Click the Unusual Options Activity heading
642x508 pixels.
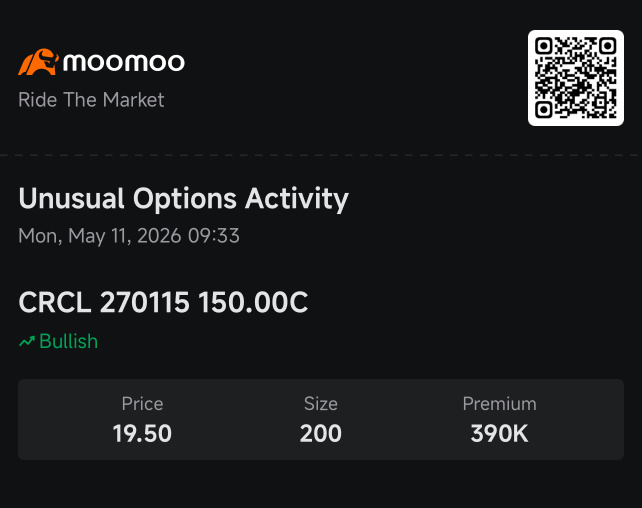point(183,199)
